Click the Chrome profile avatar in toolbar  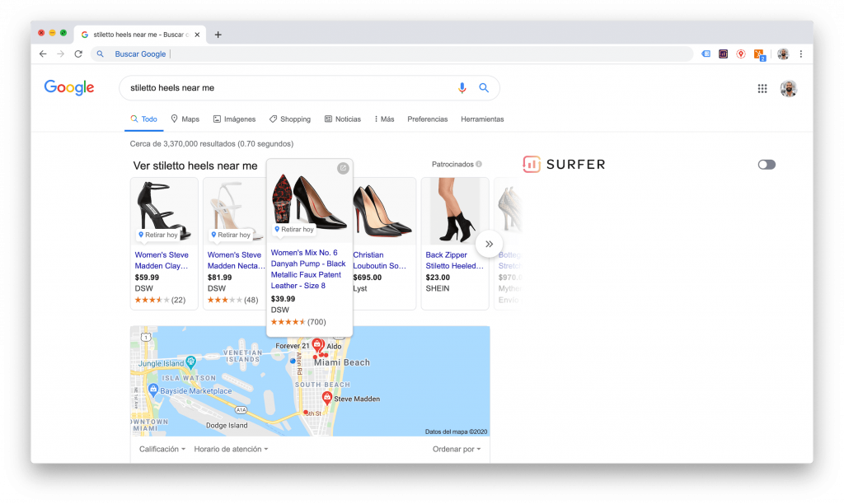[x=783, y=54]
